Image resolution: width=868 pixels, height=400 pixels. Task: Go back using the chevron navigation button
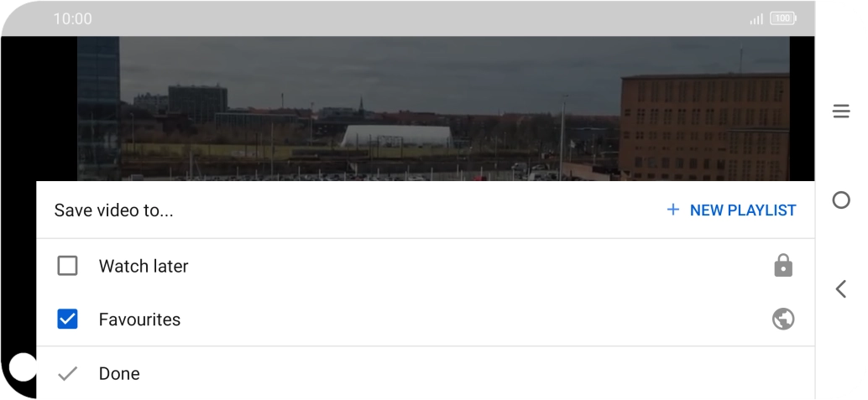point(840,288)
